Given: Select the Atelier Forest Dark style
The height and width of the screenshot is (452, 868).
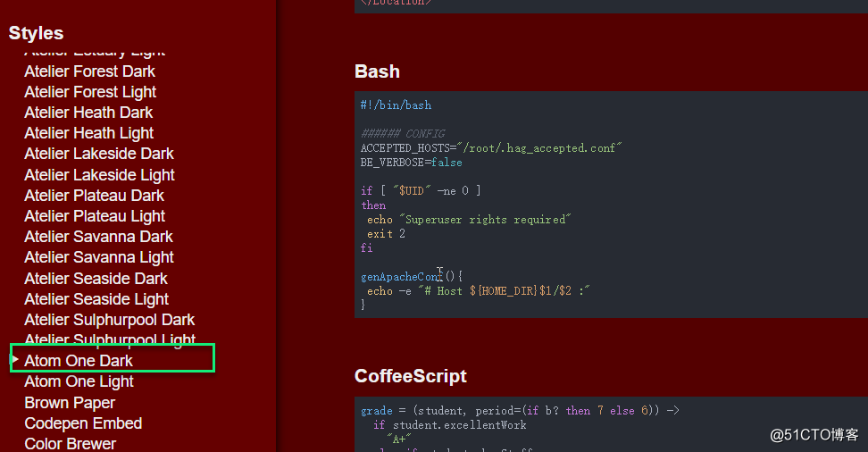Looking at the screenshot, I should (x=89, y=71).
